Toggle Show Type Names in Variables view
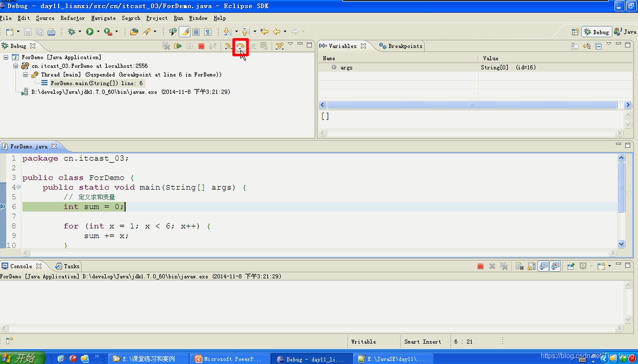Viewport: 638px width, 364px height. pos(574,46)
